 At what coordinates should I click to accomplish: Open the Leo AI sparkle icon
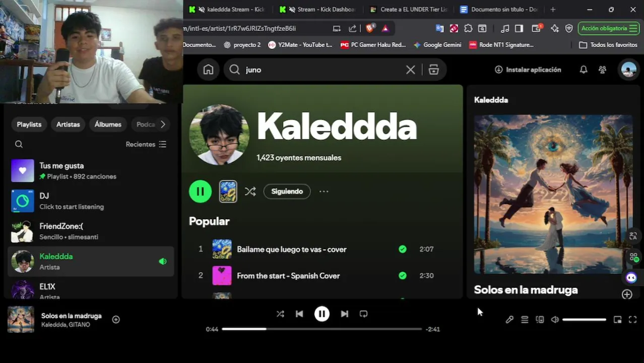pos(554,28)
